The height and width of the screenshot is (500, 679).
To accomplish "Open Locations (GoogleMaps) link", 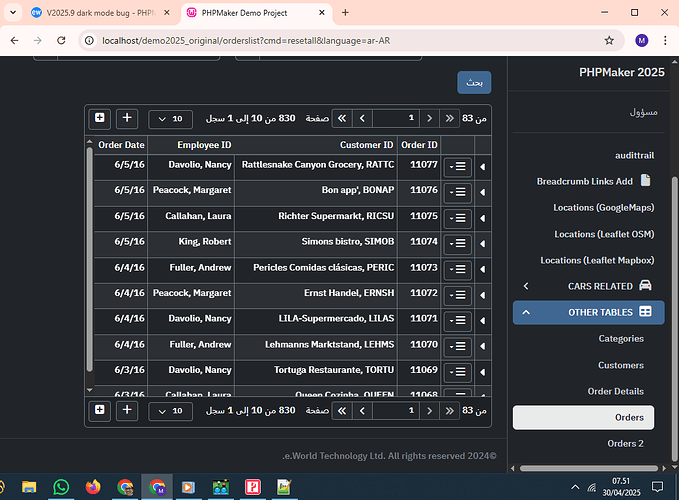I will click(x=604, y=208).
